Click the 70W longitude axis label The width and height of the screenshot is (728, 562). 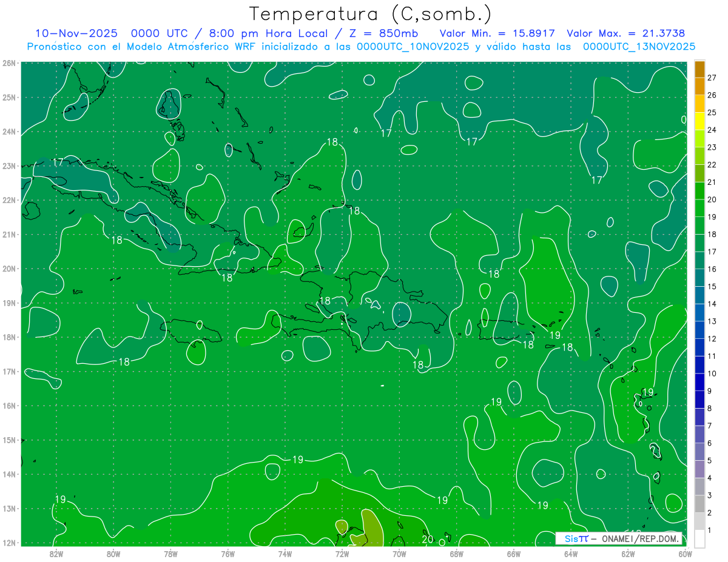[x=399, y=554]
